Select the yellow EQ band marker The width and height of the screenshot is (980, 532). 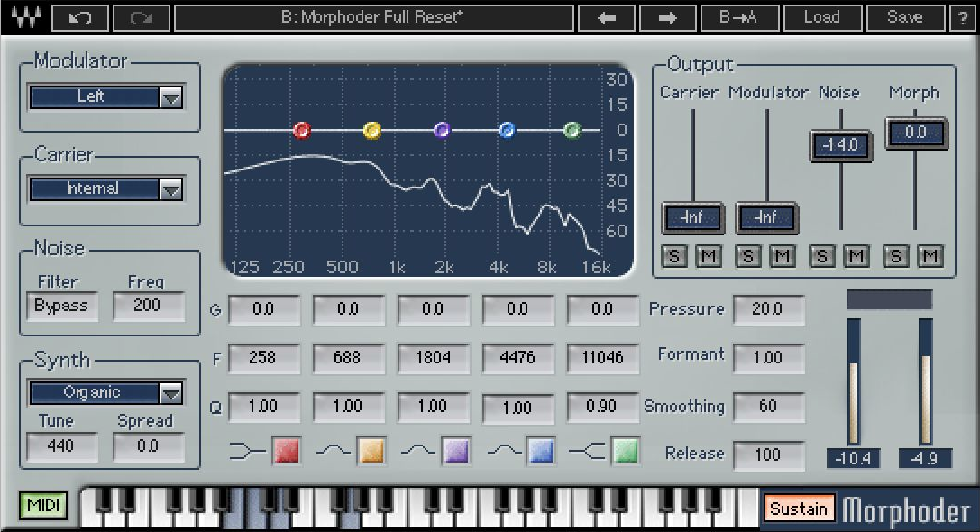(x=371, y=130)
